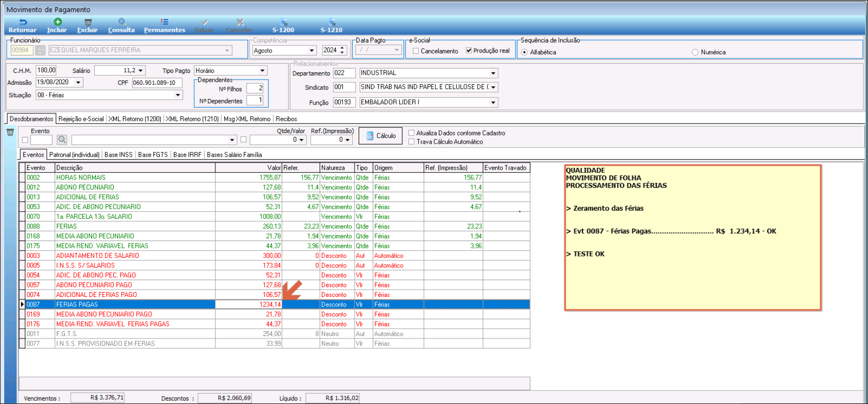This screenshot has width=868, height=404.
Task: Open Competência month dropdown showing Agosto
Action: click(312, 51)
